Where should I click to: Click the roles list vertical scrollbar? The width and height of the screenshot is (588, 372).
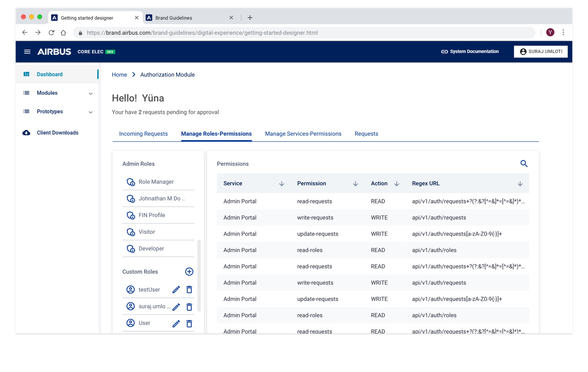[x=199, y=275]
